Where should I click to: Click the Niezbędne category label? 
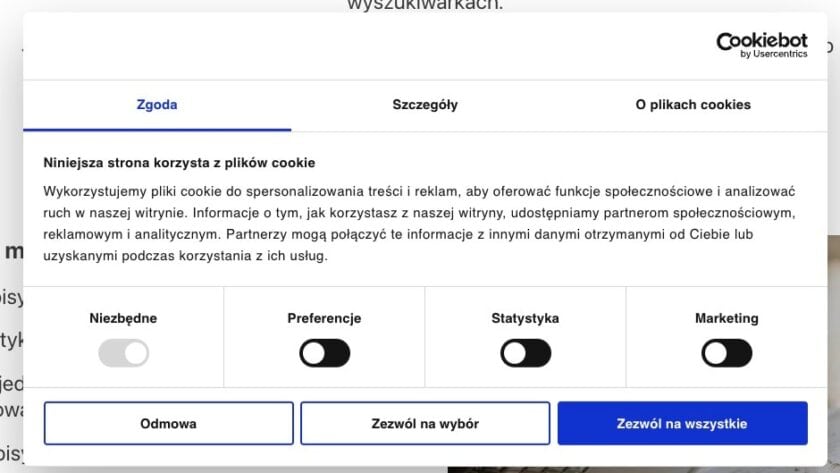[123, 319]
